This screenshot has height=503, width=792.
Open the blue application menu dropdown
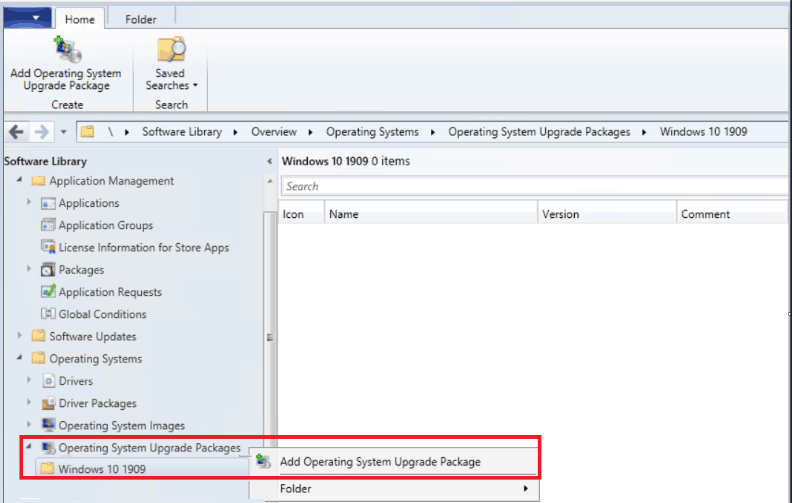click(27, 18)
